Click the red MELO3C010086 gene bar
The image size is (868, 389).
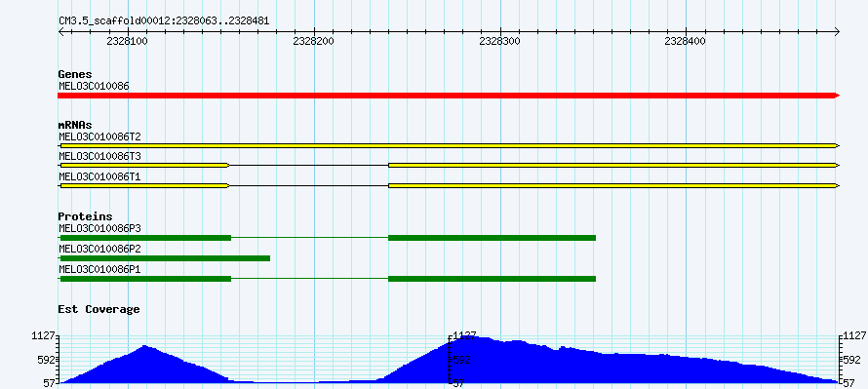pos(449,96)
